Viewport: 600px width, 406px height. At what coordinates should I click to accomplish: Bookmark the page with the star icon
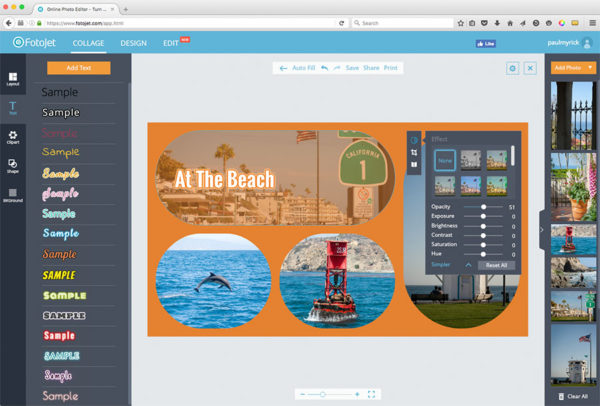point(461,23)
